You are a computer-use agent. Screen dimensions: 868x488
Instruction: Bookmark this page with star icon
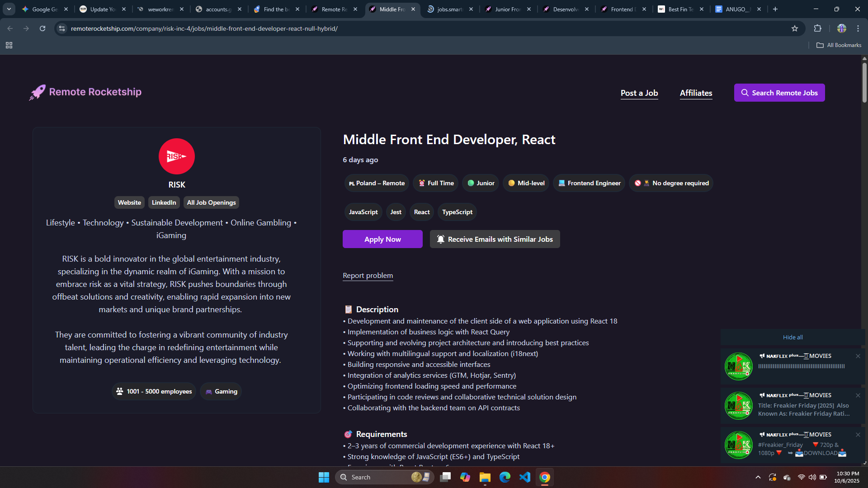795,28
